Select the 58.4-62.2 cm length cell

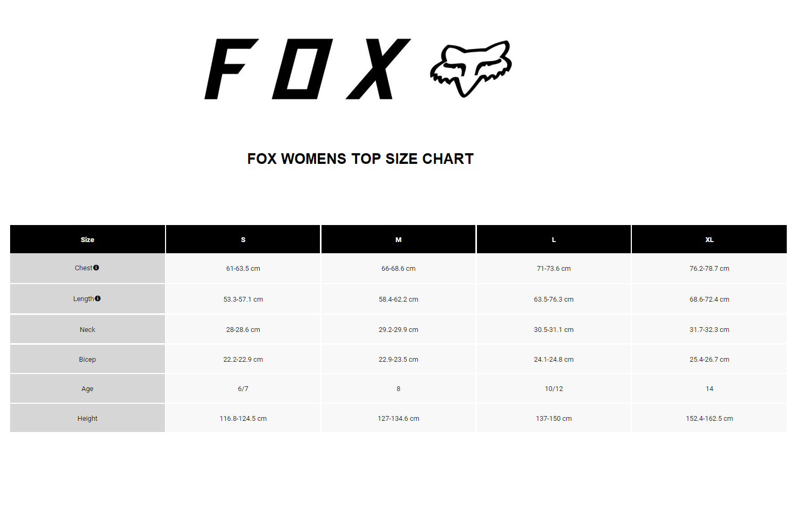[x=398, y=300]
